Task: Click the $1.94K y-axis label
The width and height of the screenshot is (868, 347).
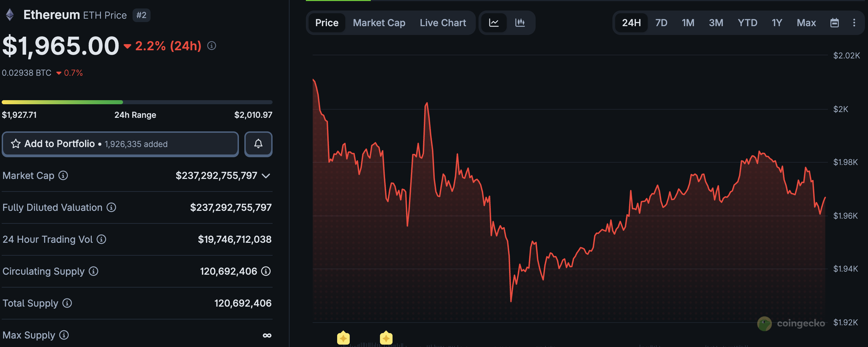Action: (x=846, y=269)
